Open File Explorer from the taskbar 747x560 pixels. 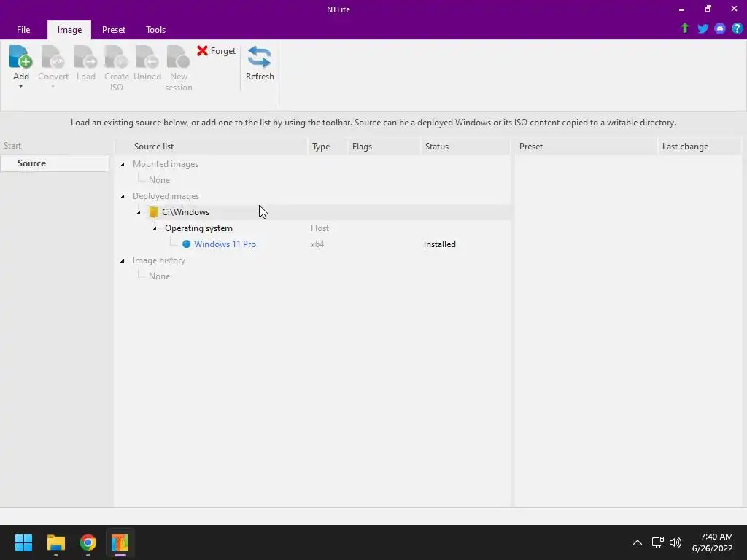coord(55,542)
